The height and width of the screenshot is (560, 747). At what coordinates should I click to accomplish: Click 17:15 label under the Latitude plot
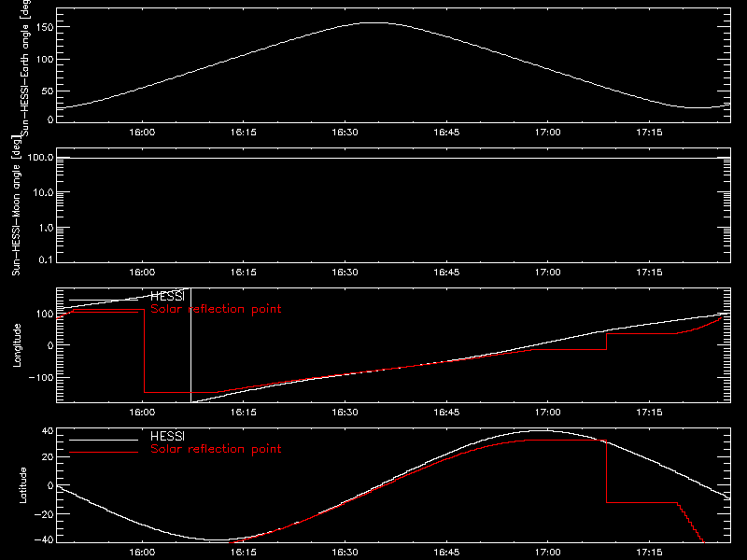tap(649, 552)
